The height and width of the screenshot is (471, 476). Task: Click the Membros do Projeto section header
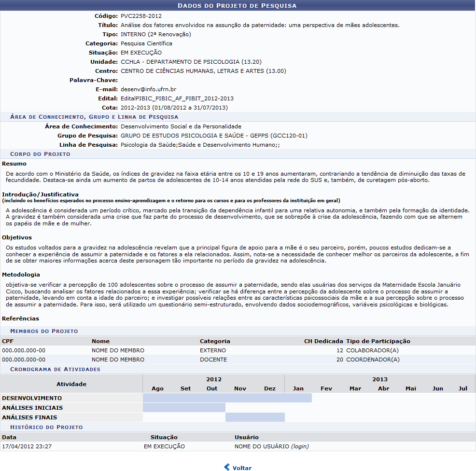[x=44, y=331]
